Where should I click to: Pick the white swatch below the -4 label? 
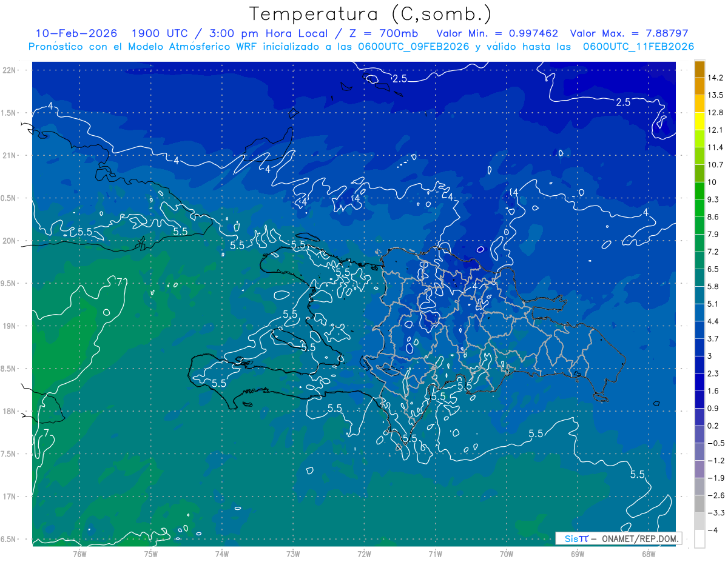pos(699,539)
